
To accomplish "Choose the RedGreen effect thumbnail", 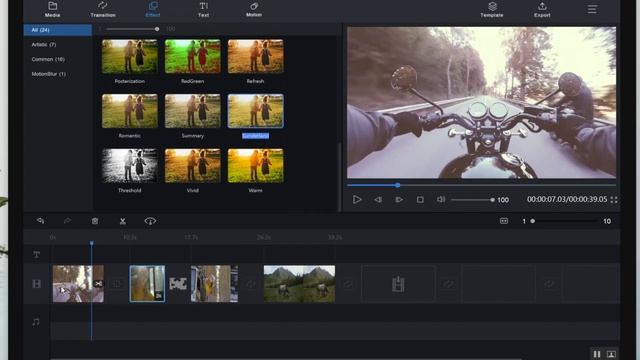I will click(193, 56).
